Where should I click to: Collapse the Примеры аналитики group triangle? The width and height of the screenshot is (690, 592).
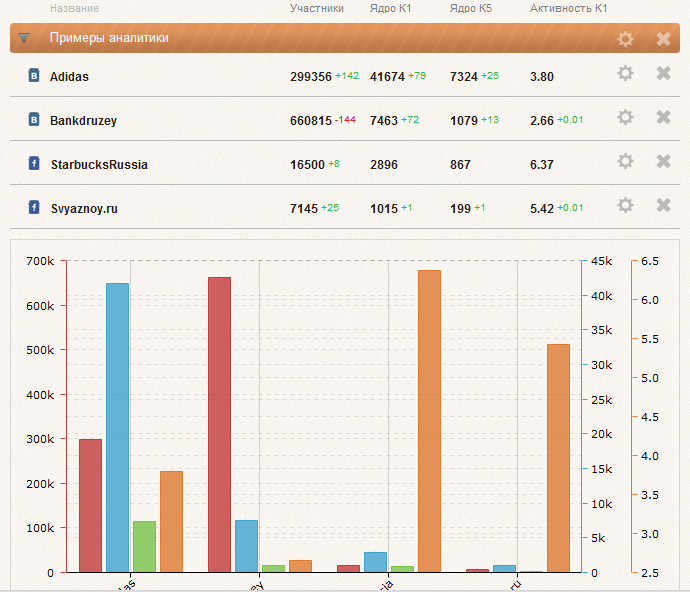pos(24,38)
